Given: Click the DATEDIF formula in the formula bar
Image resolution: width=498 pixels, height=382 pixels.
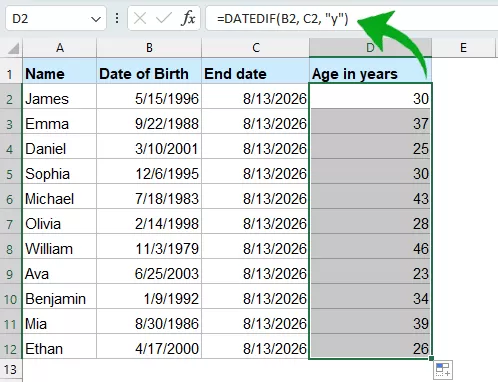Looking at the screenshot, I should click(282, 19).
